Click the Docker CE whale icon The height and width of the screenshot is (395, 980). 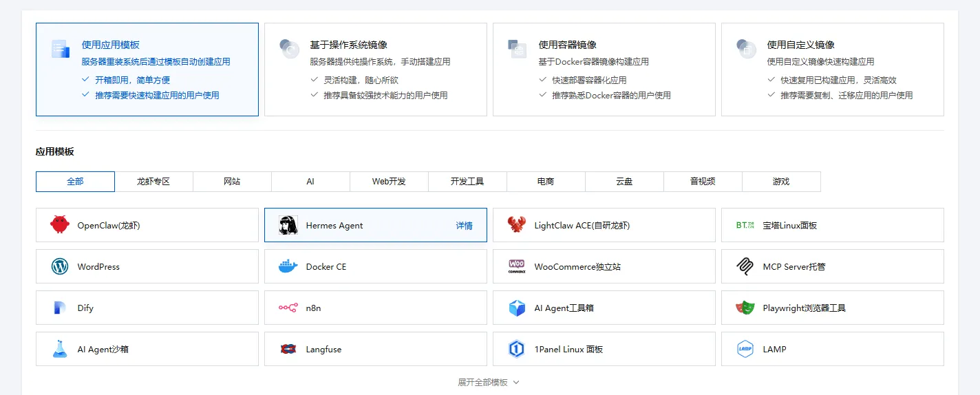[x=288, y=266]
